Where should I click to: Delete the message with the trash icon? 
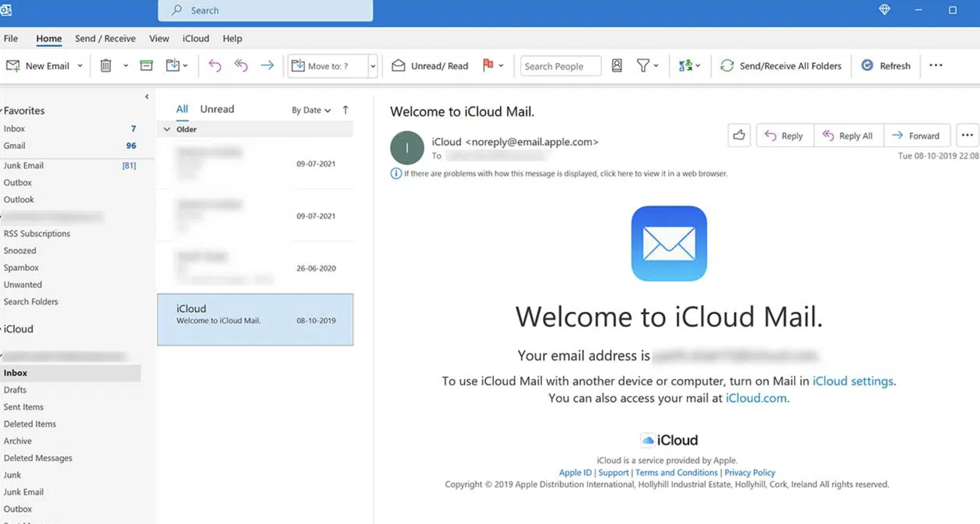106,66
